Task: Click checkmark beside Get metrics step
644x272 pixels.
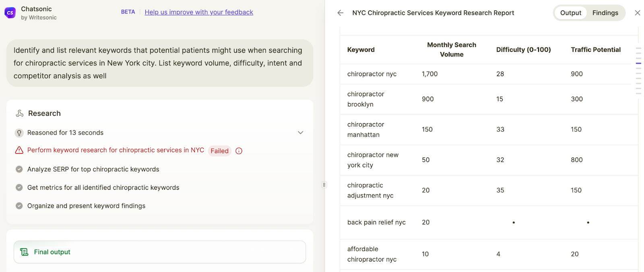Action: click(x=19, y=187)
